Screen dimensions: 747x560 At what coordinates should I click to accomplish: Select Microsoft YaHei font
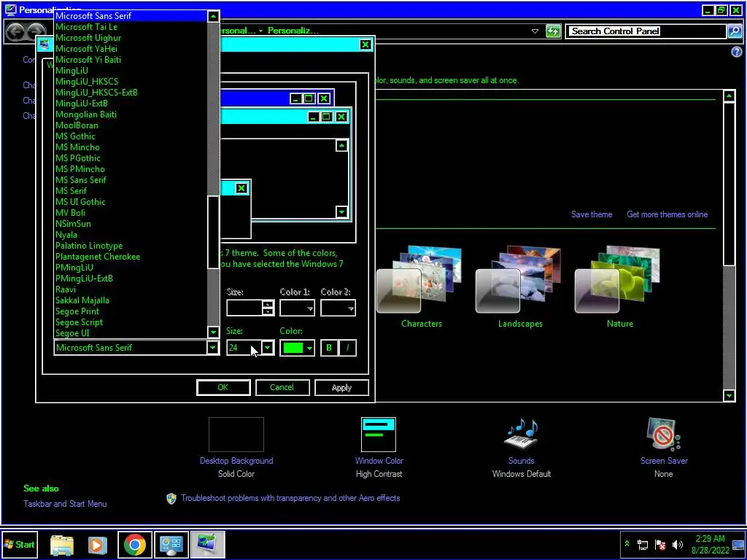point(86,49)
